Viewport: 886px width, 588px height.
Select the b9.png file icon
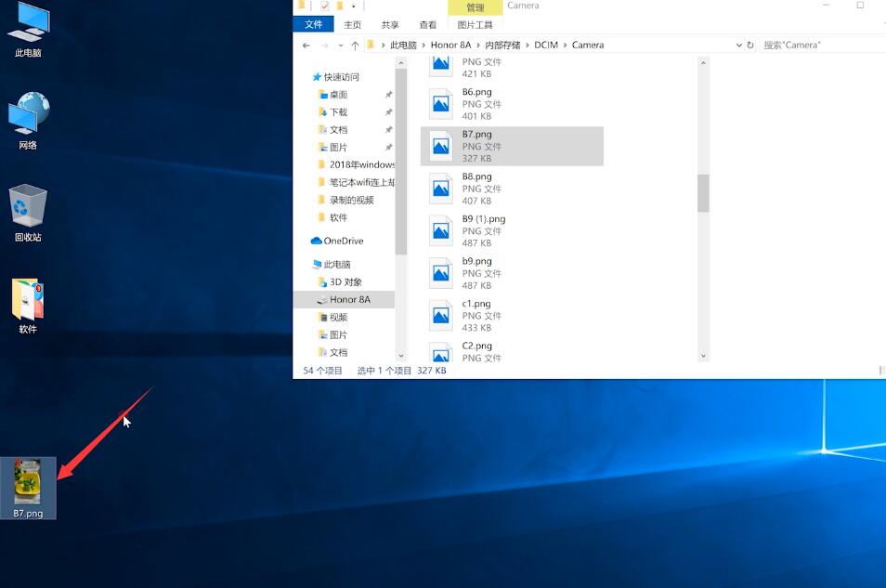tap(441, 274)
